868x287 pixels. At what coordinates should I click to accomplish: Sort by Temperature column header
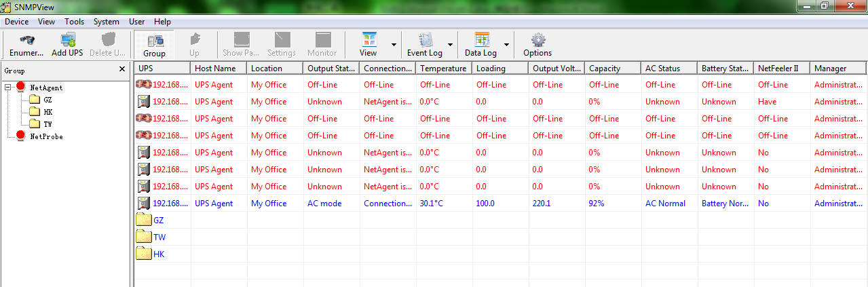[442, 69]
